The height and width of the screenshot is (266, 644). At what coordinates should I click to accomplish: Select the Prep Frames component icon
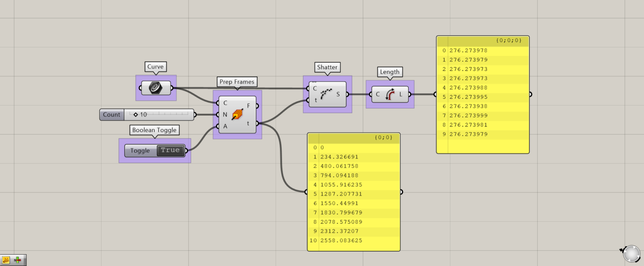click(x=237, y=114)
